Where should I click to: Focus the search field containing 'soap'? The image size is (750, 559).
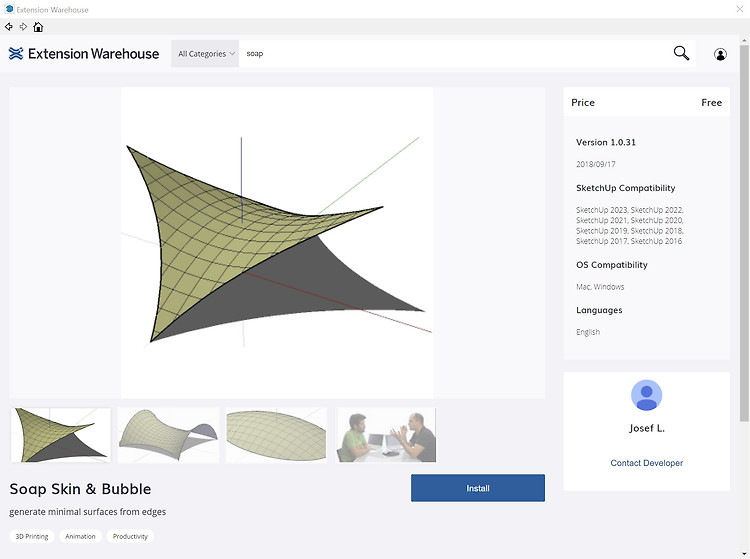point(454,54)
